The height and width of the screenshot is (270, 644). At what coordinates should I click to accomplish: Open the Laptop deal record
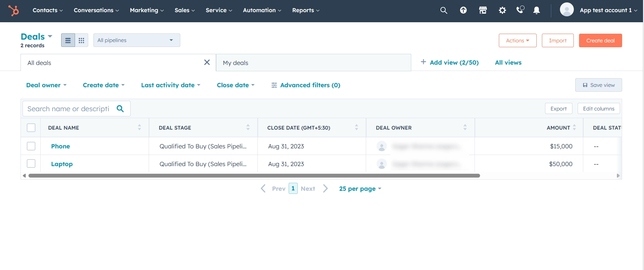(x=62, y=164)
